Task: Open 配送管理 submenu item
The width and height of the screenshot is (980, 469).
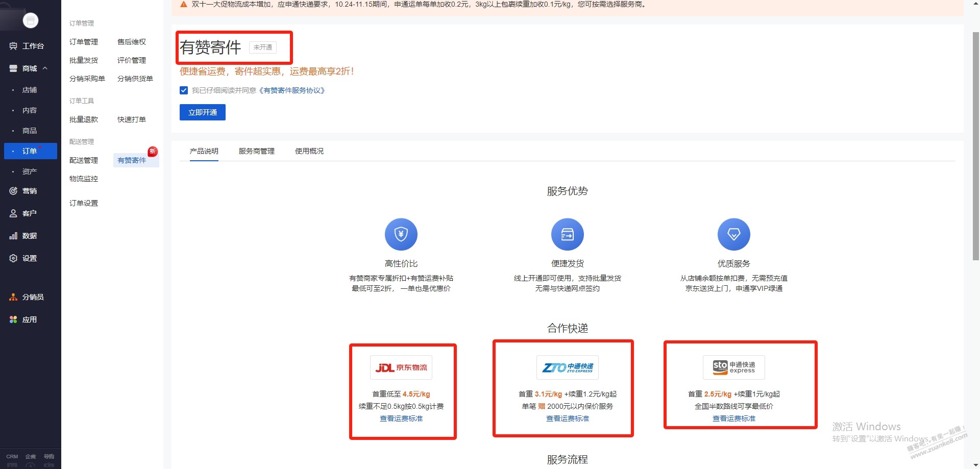Action: pyautogui.click(x=84, y=160)
